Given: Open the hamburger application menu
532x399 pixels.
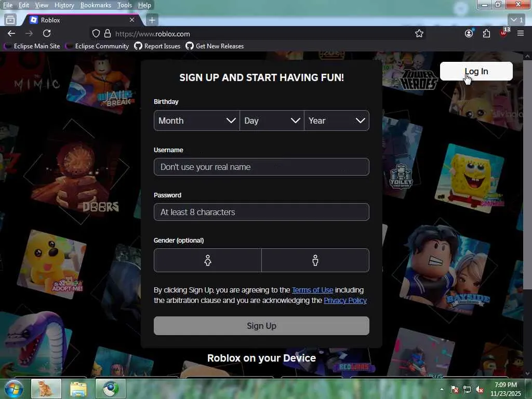Looking at the screenshot, I should point(521,33).
